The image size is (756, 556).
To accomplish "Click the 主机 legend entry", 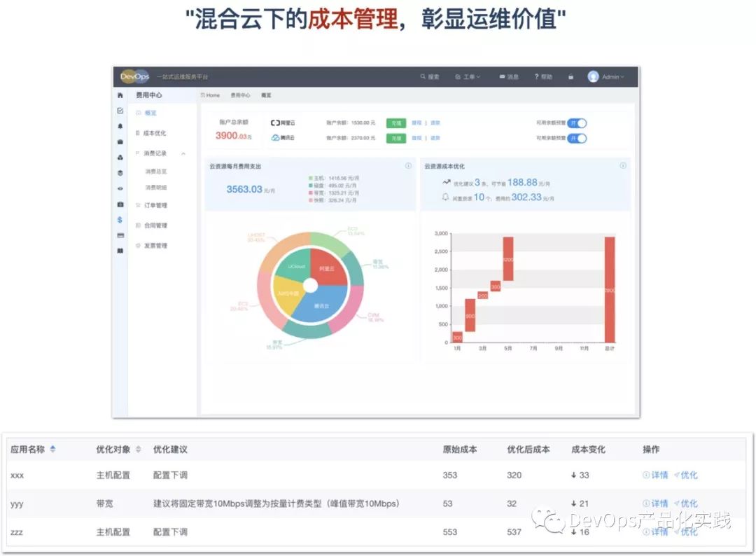I will tap(334, 179).
